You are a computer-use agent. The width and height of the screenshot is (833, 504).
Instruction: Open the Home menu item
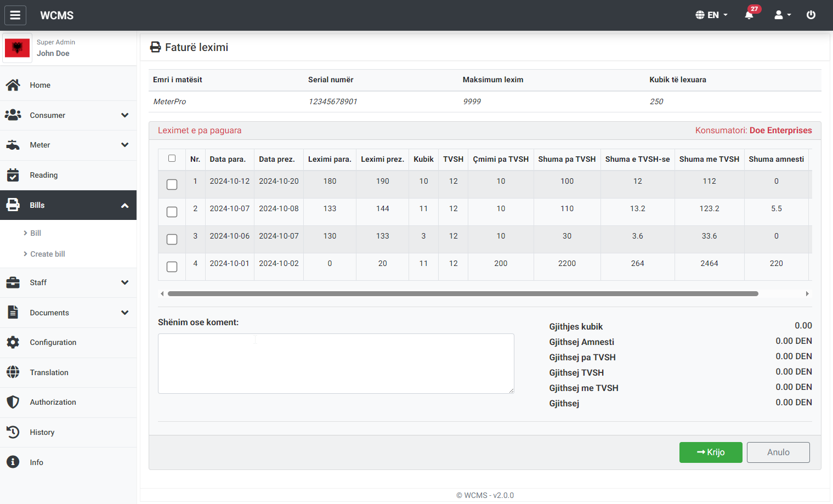(68, 85)
